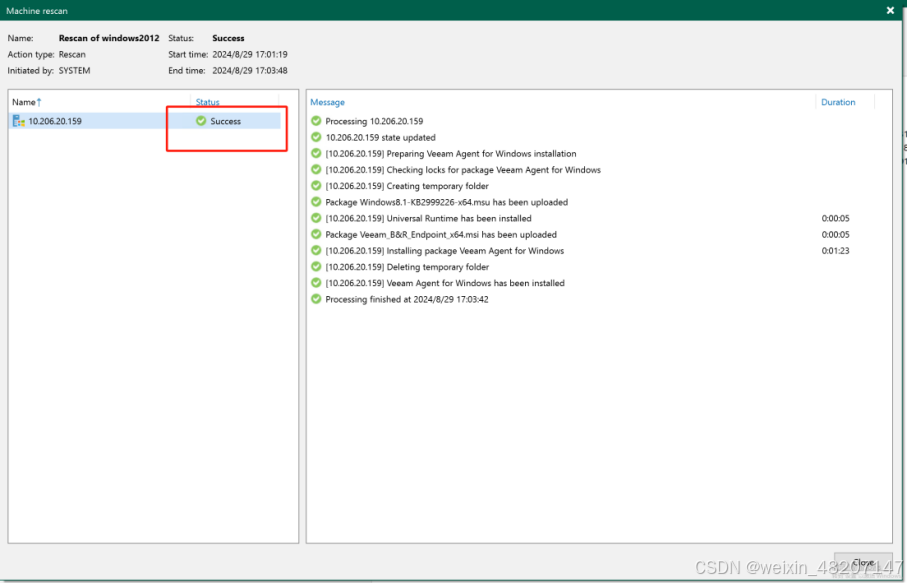
Task: Click the success icon for Processing 10.206.20.159
Action: [x=316, y=121]
